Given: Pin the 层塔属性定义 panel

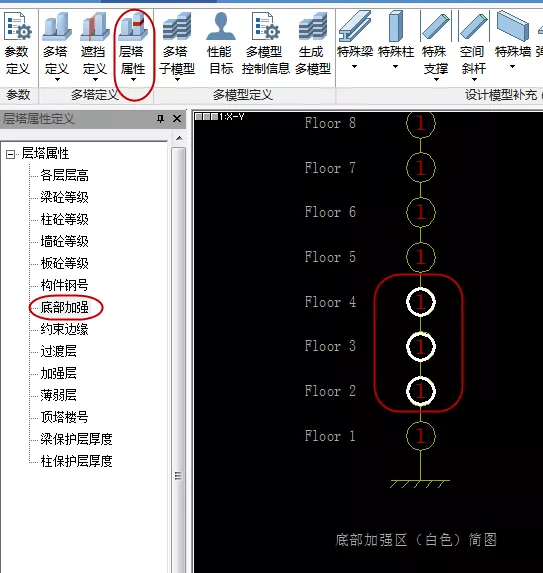Looking at the screenshot, I should coord(160,119).
